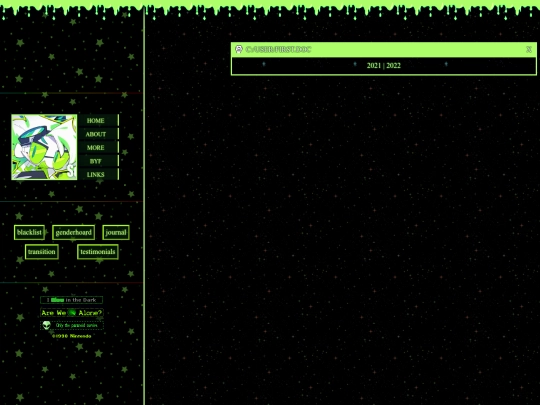The image size is (540, 405).
Task: Select the 2021 year link
Action: coord(374,65)
